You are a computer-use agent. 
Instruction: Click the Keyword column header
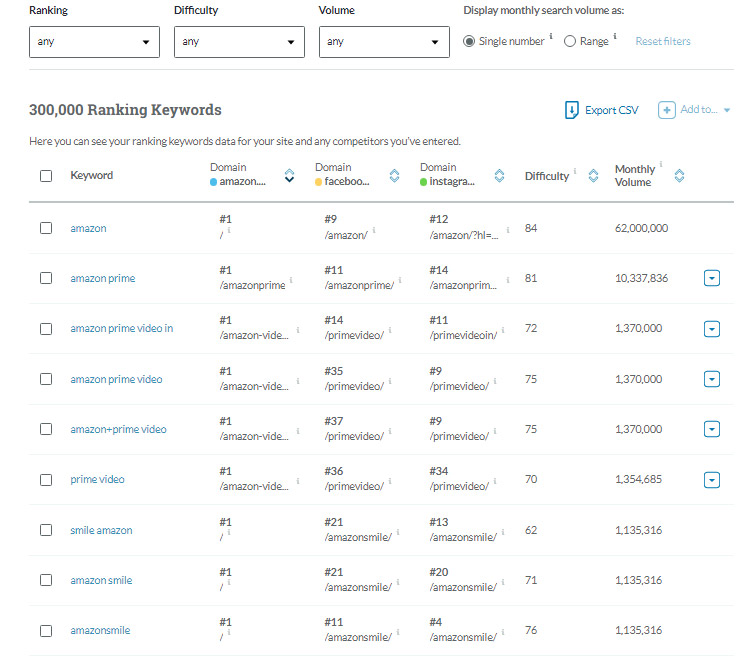click(91, 176)
